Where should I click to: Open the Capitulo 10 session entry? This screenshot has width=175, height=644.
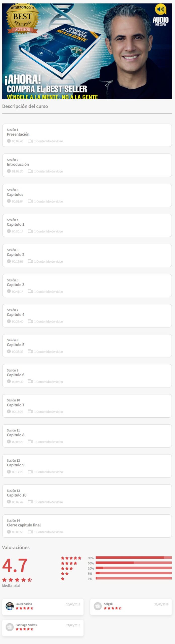[87, 496]
